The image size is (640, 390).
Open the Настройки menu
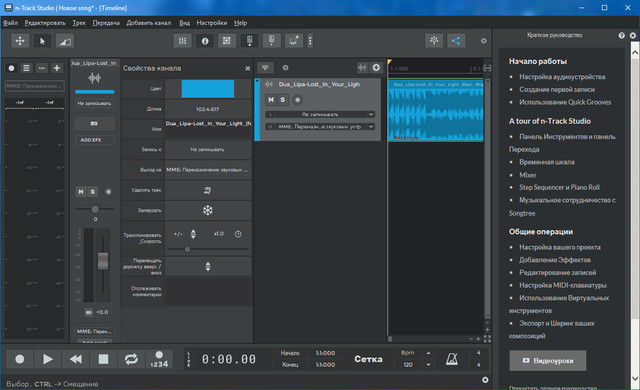click(x=212, y=23)
